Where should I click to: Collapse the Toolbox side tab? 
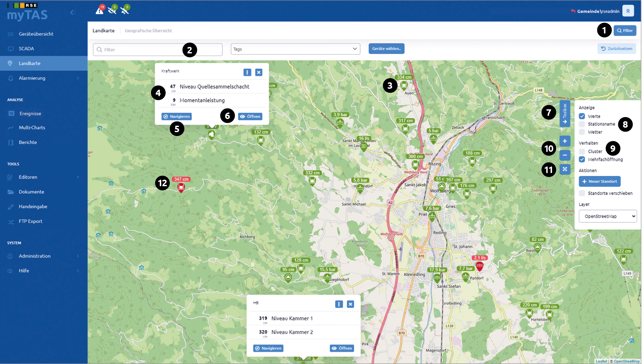[565, 114]
